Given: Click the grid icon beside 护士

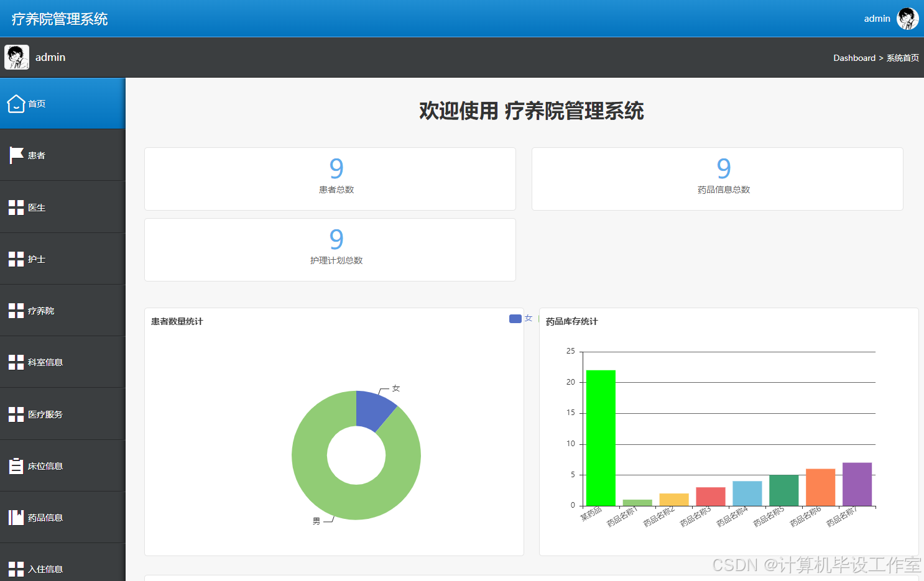Looking at the screenshot, I should 16,259.
